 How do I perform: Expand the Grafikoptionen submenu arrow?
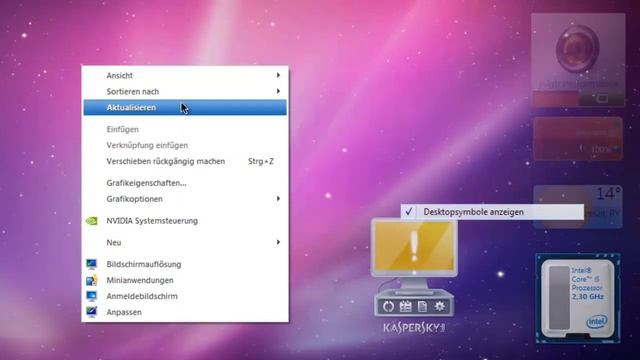[x=278, y=198]
